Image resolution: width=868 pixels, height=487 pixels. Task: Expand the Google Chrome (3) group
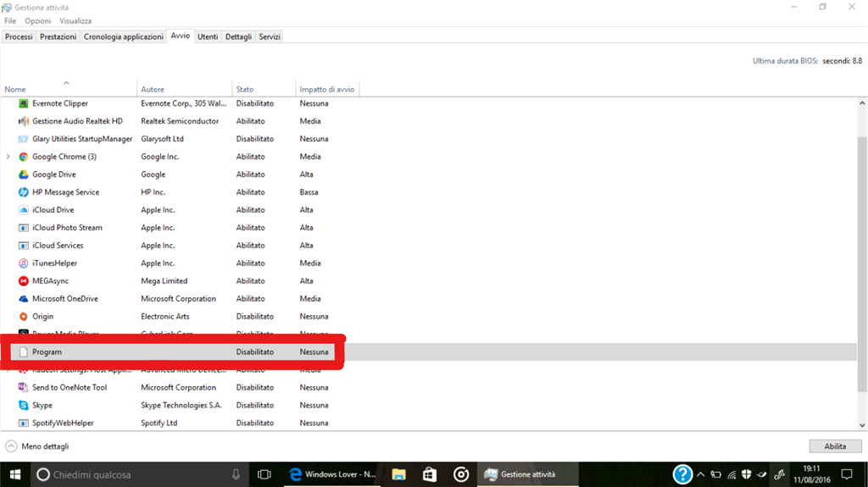tap(8, 157)
